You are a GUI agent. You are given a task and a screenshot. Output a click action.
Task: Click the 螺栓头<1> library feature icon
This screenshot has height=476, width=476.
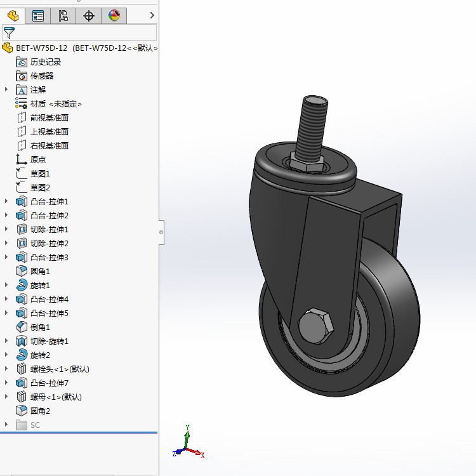click(x=21, y=369)
